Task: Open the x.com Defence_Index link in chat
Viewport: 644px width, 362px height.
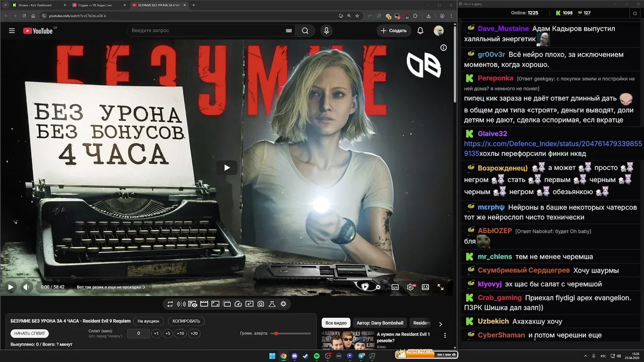Action: click(x=553, y=148)
